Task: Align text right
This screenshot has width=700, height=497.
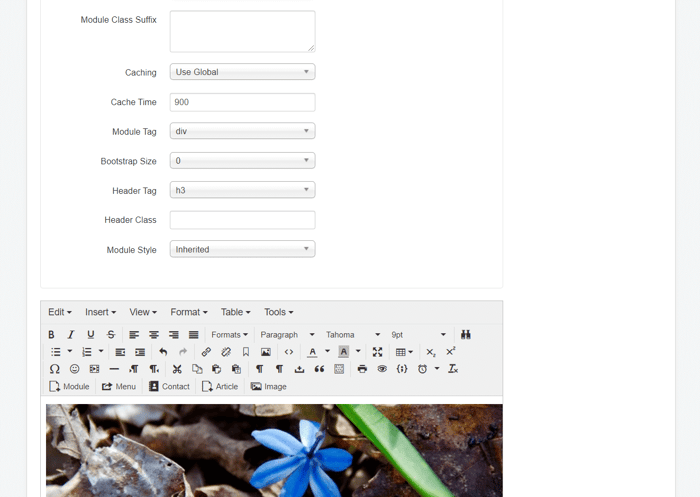Action: coord(174,334)
